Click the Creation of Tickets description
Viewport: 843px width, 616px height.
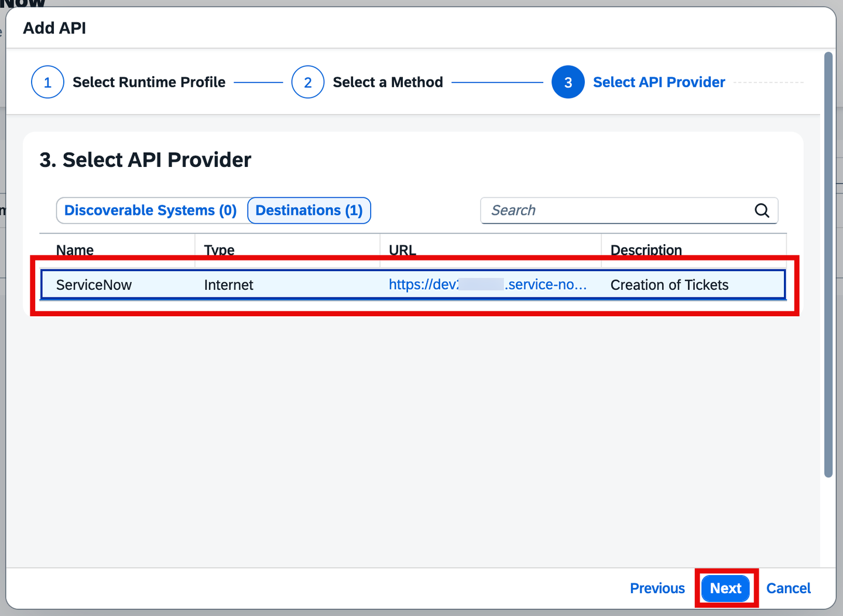click(670, 285)
